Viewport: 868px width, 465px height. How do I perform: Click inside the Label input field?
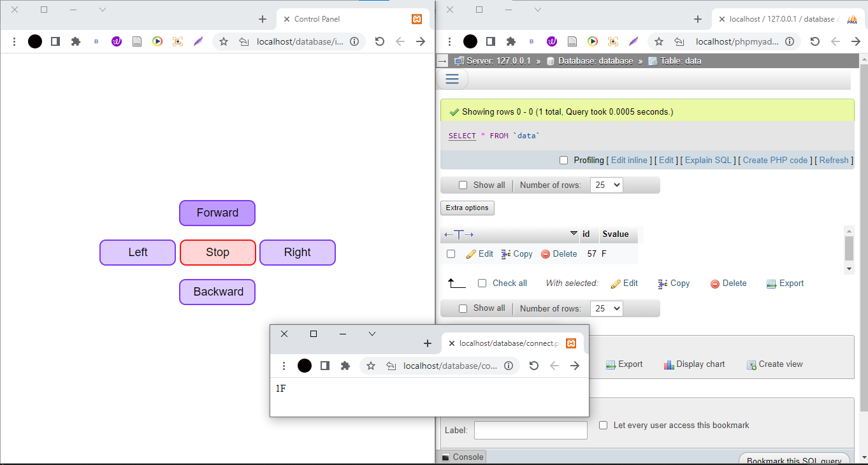pos(530,430)
